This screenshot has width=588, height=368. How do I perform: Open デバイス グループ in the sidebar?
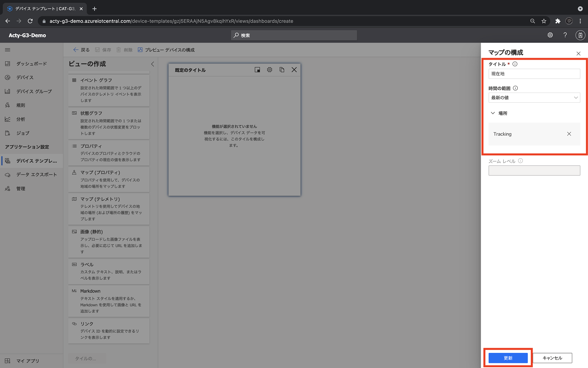click(x=31, y=92)
